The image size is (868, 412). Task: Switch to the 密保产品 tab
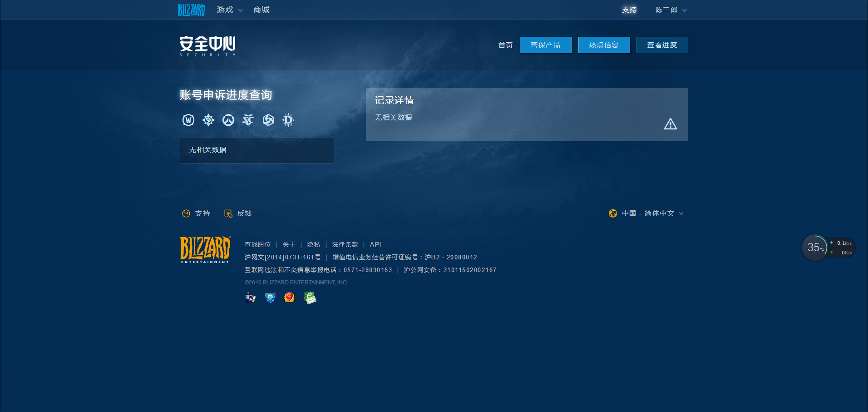click(x=545, y=45)
